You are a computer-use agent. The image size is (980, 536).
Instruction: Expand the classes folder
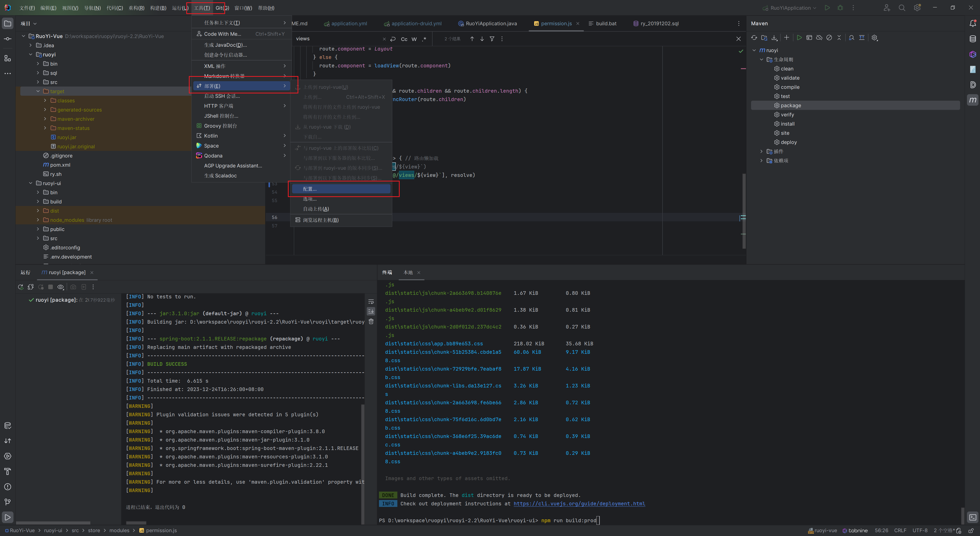pos(45,100)
